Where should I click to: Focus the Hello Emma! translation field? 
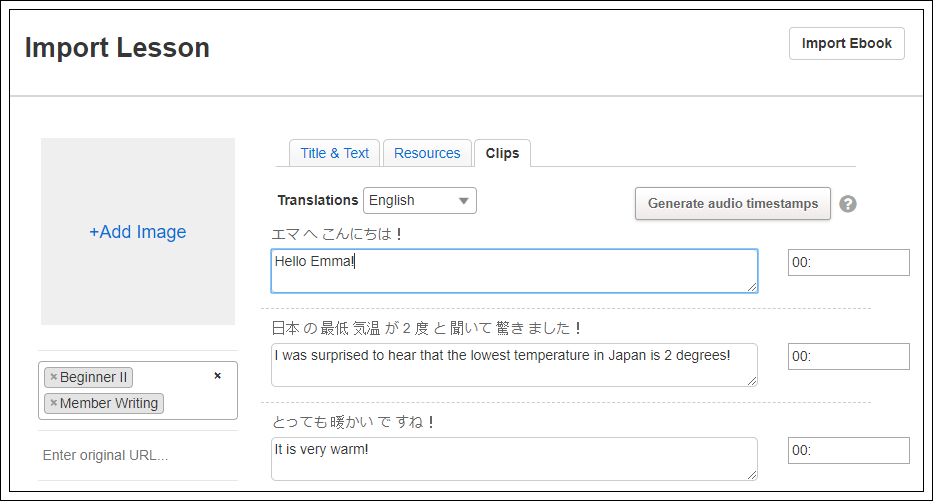click(x=514, y=271)
